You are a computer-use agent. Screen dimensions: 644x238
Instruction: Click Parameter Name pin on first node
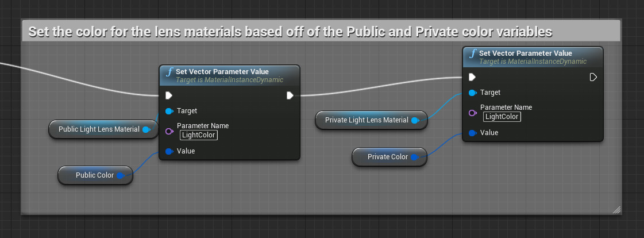coord(169,131)
